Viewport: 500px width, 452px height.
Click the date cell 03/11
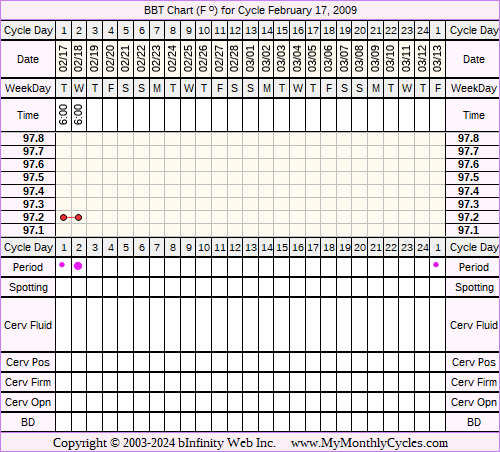(x=406, y=59)
